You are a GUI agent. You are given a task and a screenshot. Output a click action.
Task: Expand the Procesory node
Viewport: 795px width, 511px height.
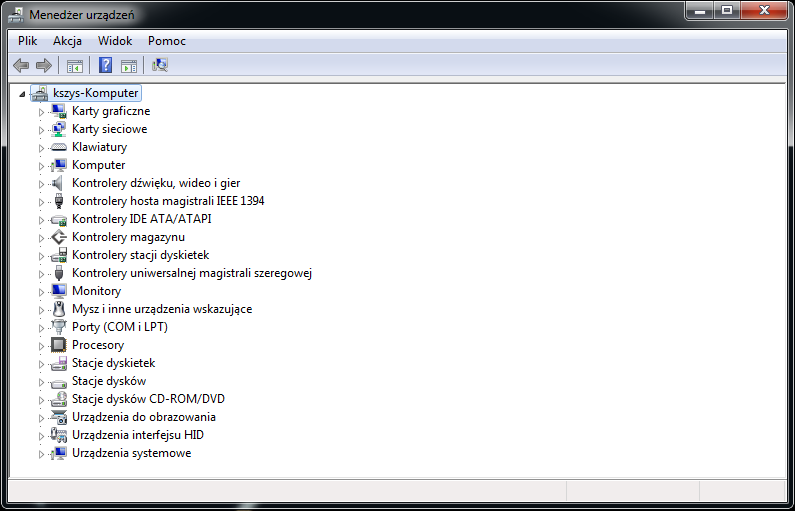point(42,346)
